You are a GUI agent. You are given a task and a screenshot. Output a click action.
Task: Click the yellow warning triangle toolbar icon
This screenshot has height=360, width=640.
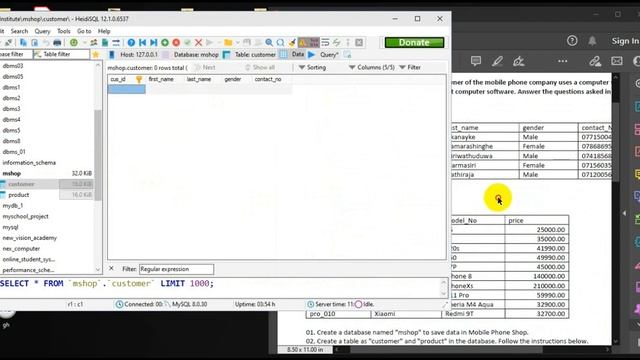(x=303, y=42)
